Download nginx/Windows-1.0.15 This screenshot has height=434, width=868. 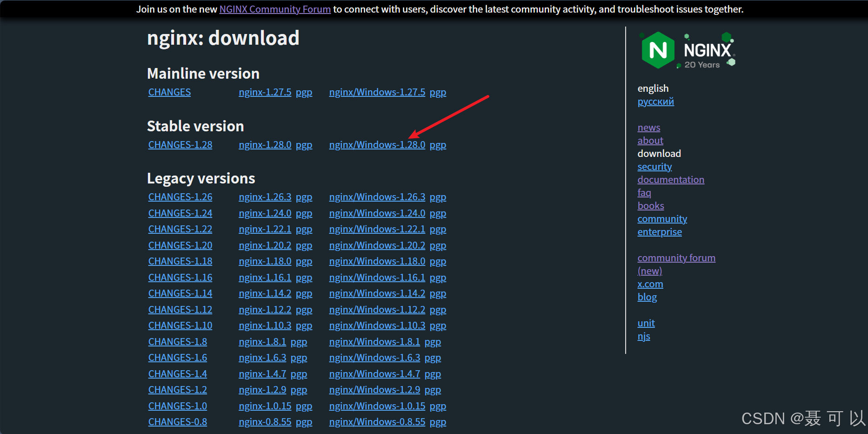click(377, 406)
